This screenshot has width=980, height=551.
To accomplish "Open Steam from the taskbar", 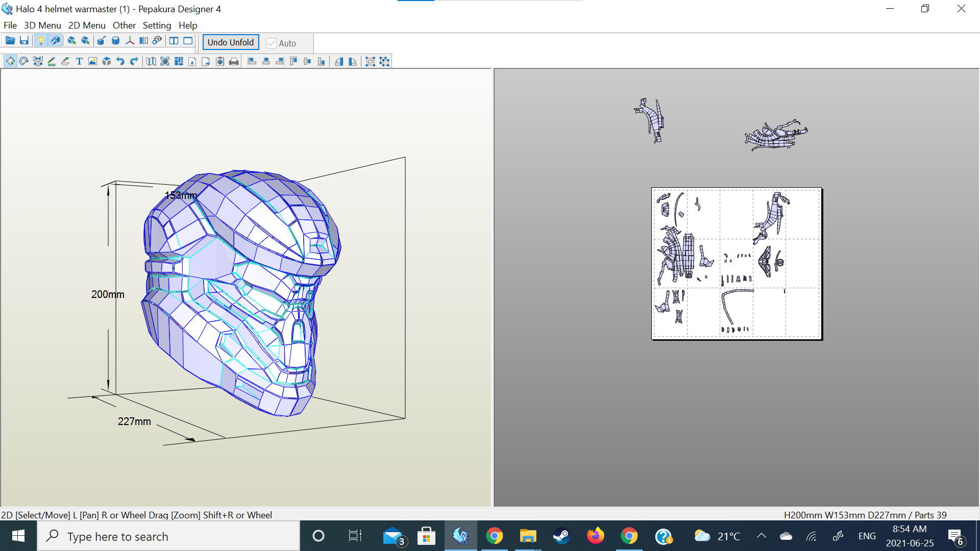I will click(561, 536).
